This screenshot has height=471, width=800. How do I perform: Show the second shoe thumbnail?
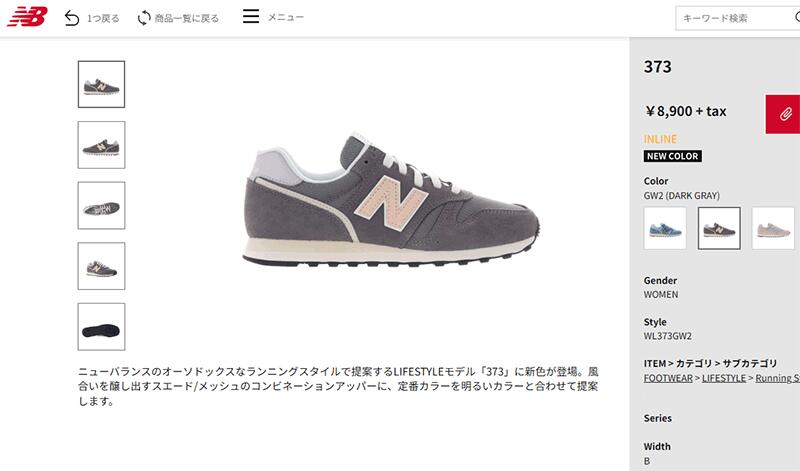click(101, 145)
